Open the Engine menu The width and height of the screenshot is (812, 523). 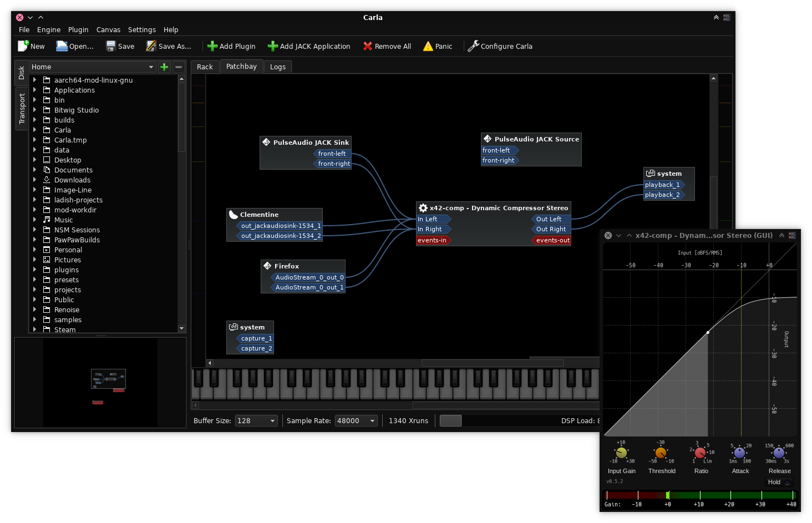click(x=49, y=30)
